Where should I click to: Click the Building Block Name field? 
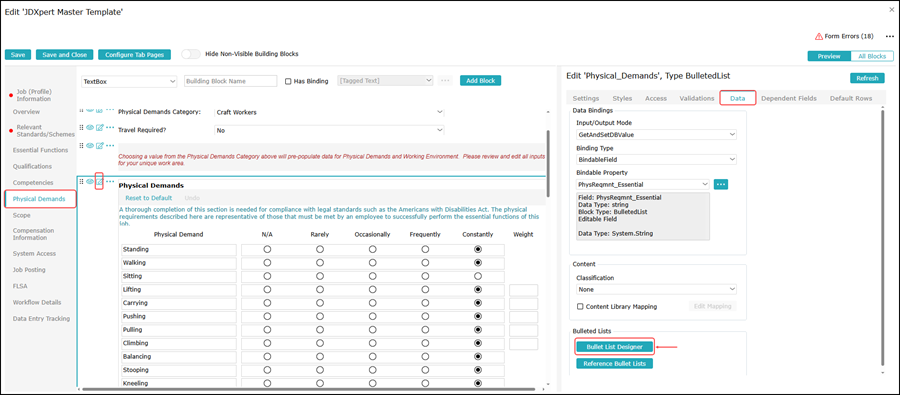[x=231, y=82]
